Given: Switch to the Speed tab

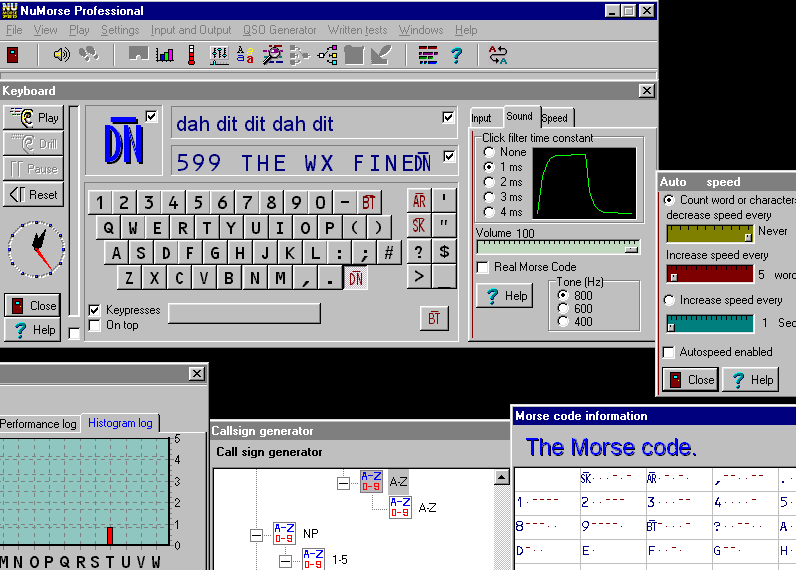Looking at the screenshot, I should coord(554,118).
